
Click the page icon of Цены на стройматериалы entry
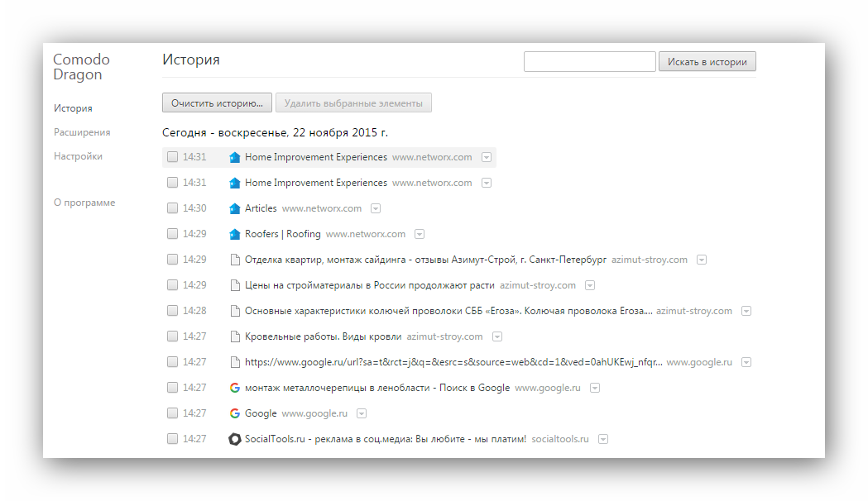pos(235,285)
